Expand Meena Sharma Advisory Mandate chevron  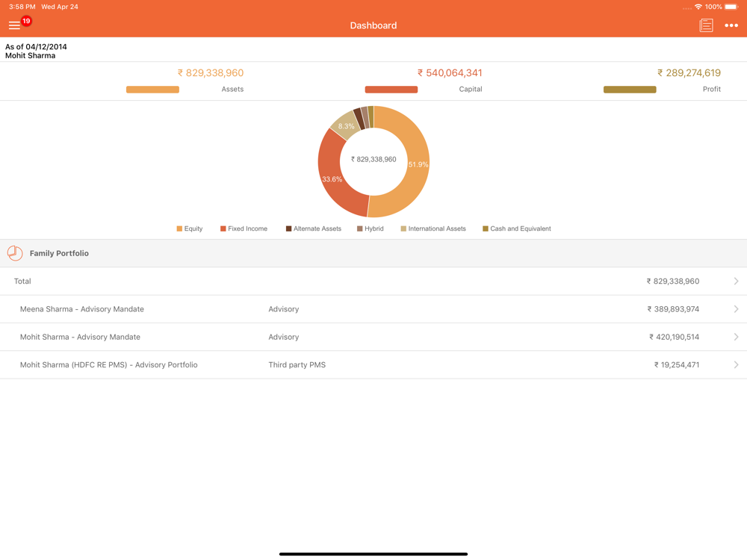[736, 309]
